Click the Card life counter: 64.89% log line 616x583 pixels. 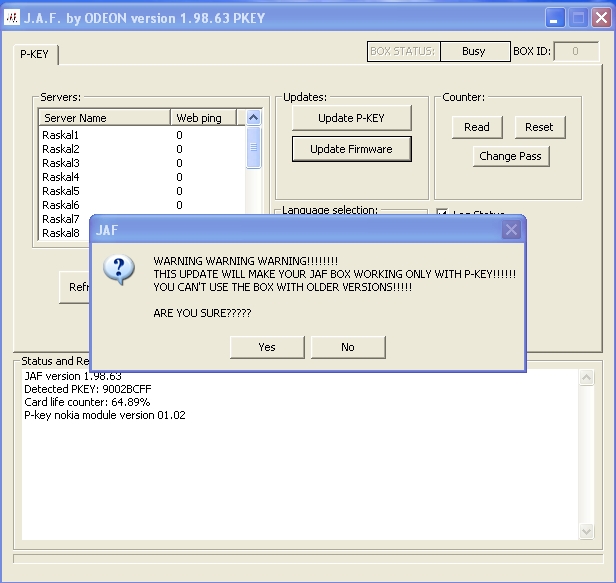tap(87, 402)
